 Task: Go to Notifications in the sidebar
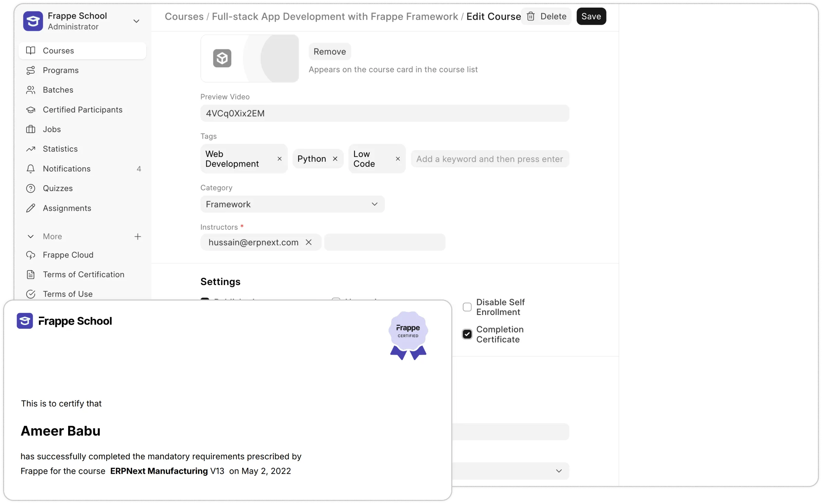pyautogui.click(x=66, y=169)
